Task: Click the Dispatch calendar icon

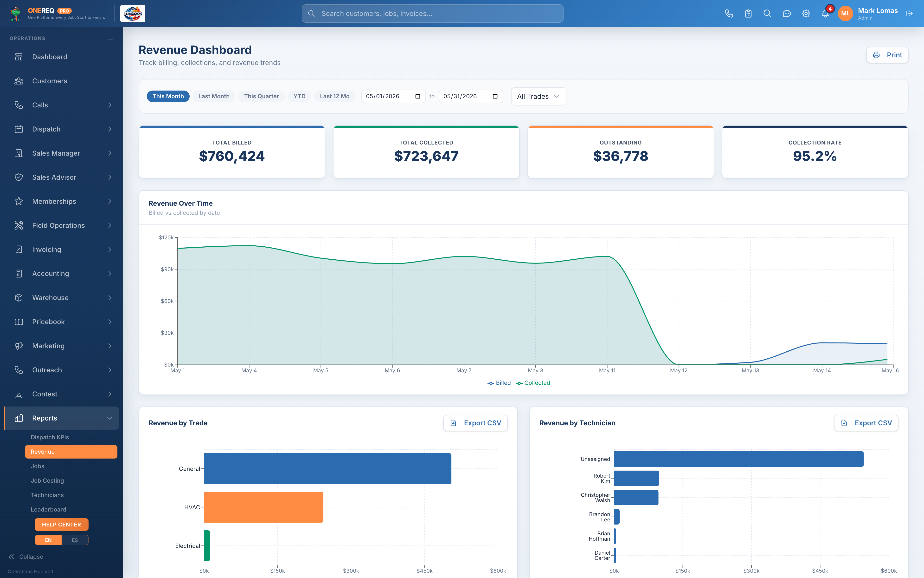Action: tap(19, 129)
